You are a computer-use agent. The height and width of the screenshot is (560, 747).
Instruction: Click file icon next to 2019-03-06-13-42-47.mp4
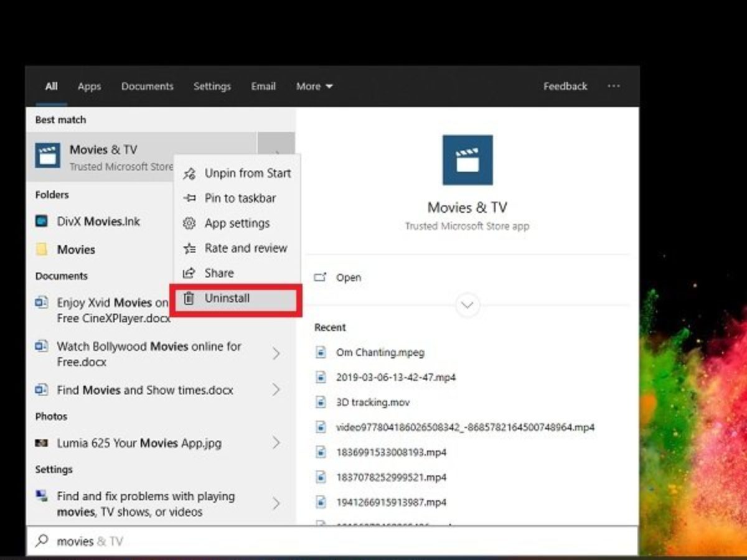click(x=321, y=377)
